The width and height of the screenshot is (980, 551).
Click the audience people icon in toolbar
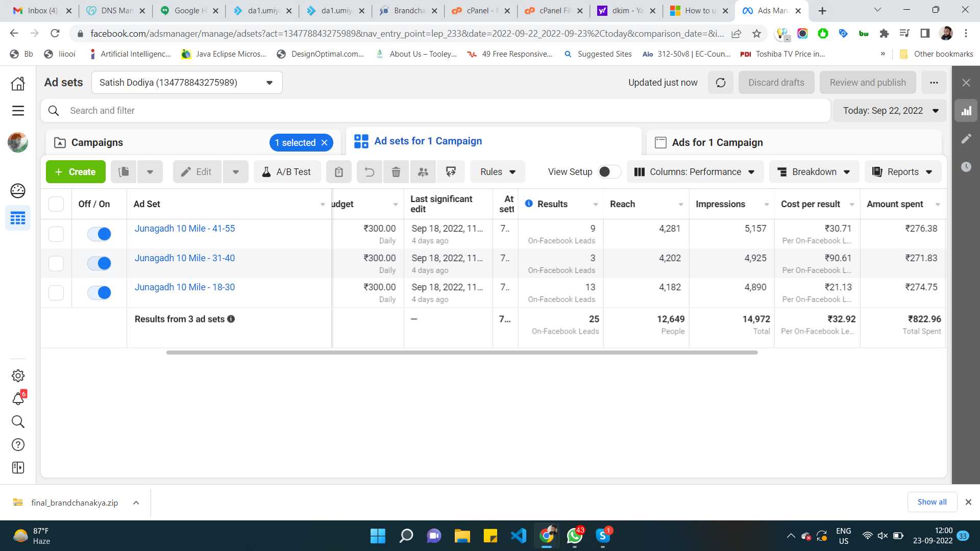tap(423, 172)
